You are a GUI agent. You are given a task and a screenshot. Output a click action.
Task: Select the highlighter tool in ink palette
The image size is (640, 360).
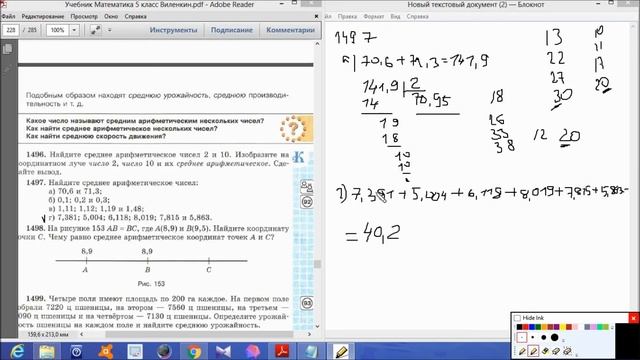coord(545,351)
